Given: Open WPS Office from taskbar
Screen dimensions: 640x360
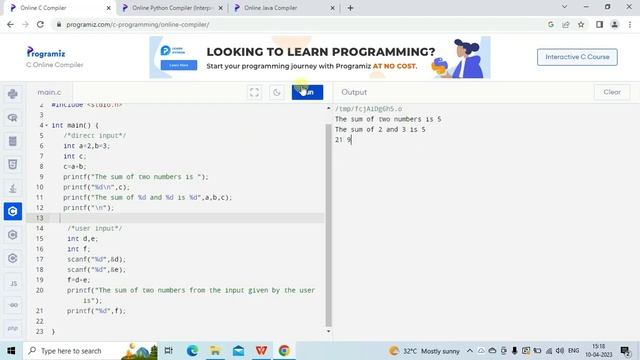Looking at the screenshot, I should [261, 351].
